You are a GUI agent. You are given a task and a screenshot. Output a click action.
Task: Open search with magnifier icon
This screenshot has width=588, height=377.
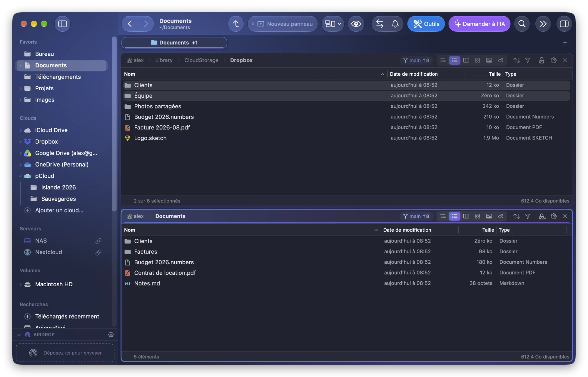pos(522,24)
